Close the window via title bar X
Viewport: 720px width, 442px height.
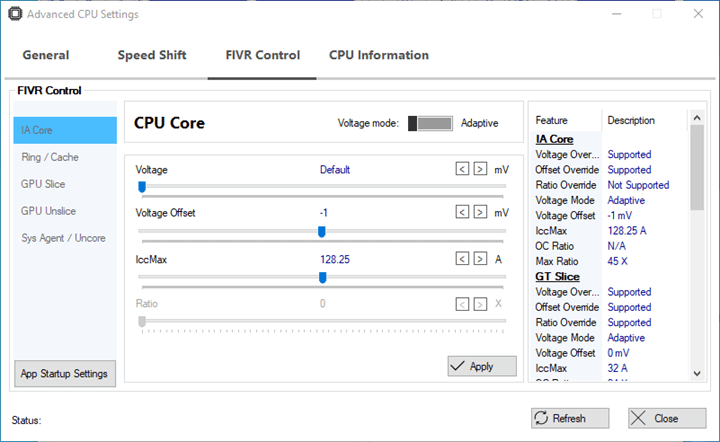pyautogui.click(x=698, y=14)
